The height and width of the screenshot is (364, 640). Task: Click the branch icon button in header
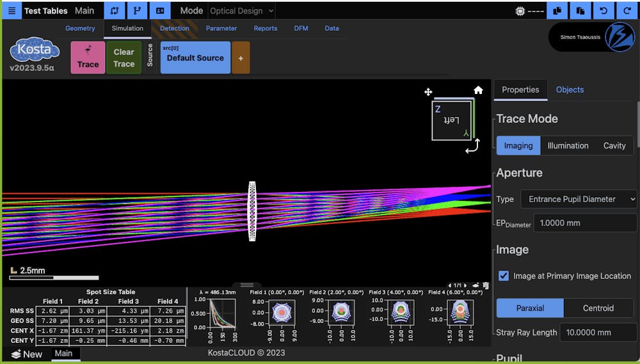[136, 11]
